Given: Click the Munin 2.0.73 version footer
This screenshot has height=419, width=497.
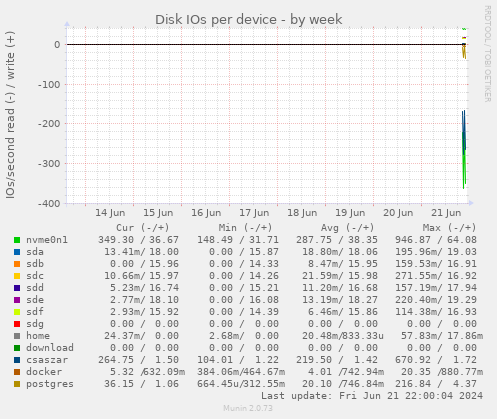Looking at the screenshot, I should click(x=248, y=408).
